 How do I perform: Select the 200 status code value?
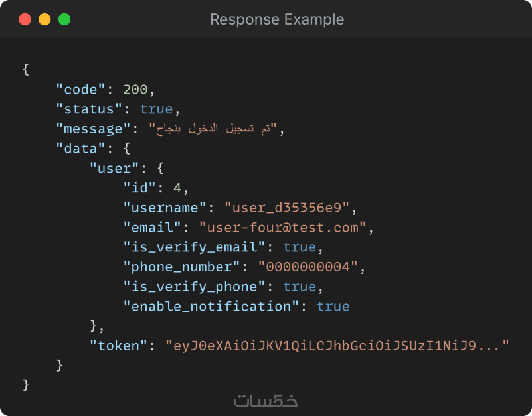click(x=135, y=89)
